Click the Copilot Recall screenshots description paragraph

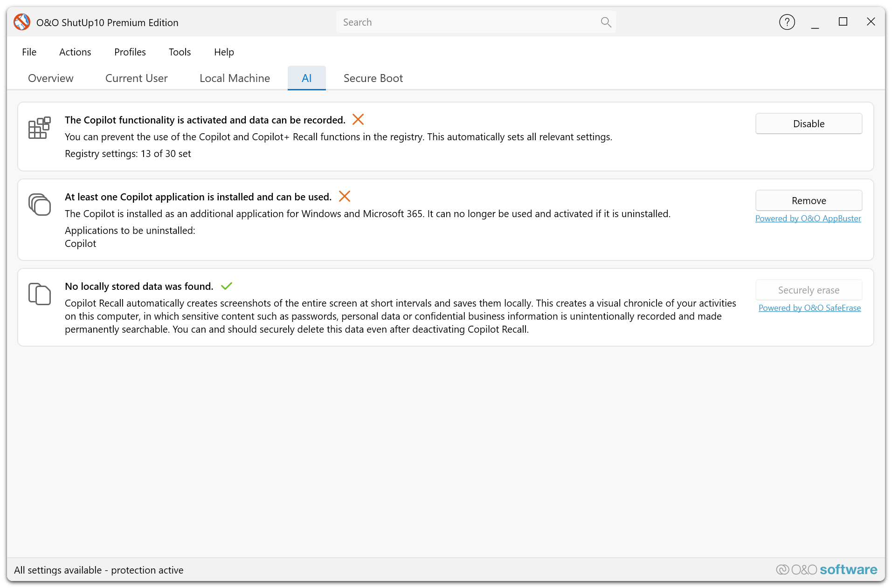[401, 316]
